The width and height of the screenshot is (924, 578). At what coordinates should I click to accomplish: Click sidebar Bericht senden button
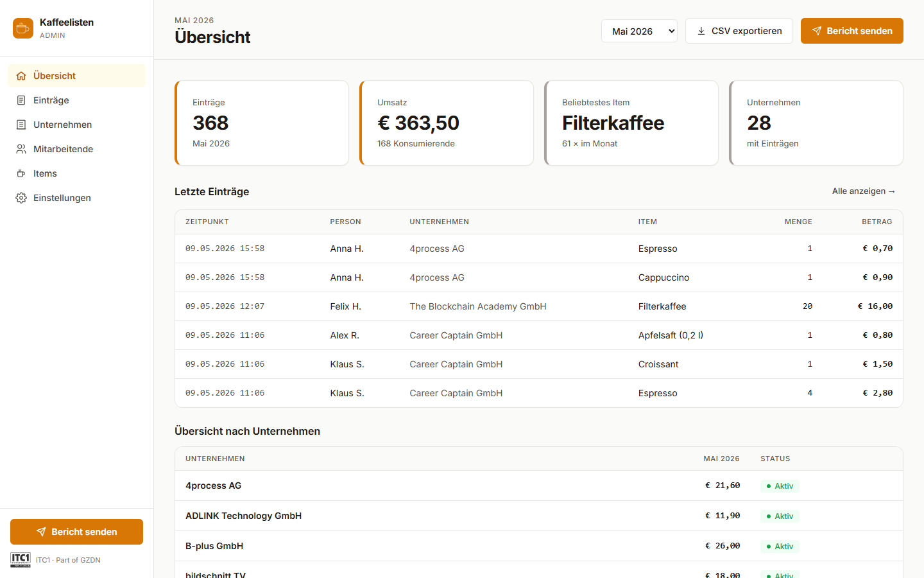(x=76, y=532)
